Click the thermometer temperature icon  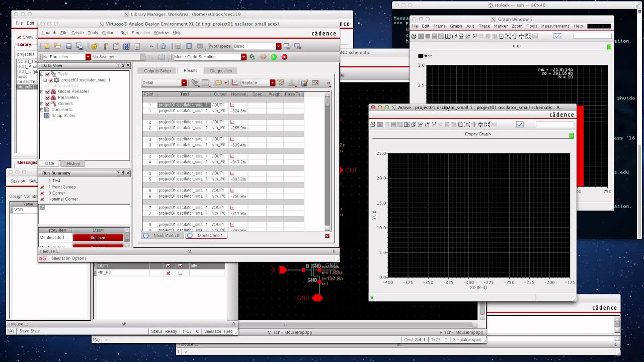[x=105, y=46]
